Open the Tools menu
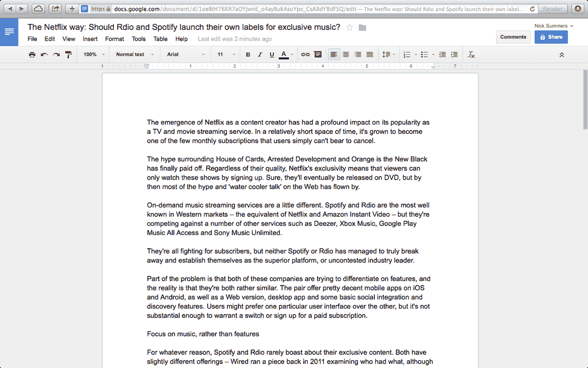Image resolution: width=588 pixels, height=368 pixels. (x=139, y=39)
